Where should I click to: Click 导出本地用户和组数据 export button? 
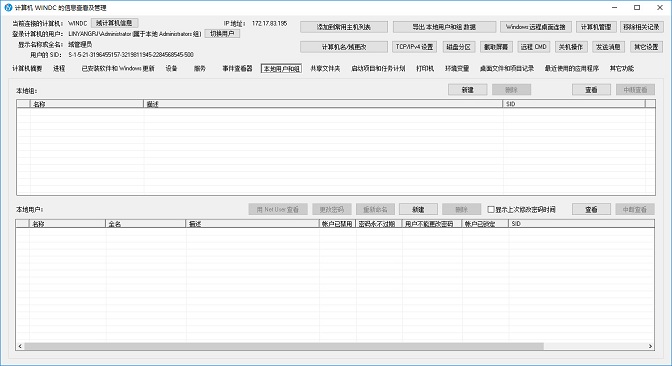444,27
